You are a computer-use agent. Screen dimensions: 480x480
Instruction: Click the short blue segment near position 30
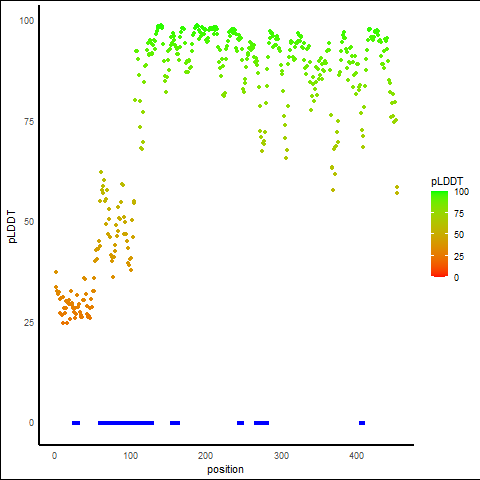(x=76, y=423)
